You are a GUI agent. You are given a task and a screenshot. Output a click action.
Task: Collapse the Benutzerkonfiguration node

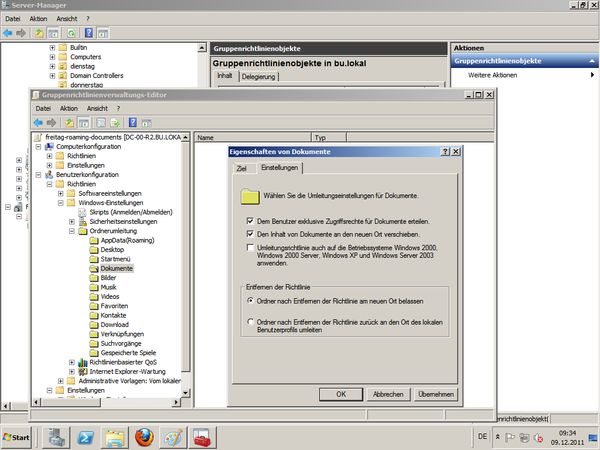38,175
